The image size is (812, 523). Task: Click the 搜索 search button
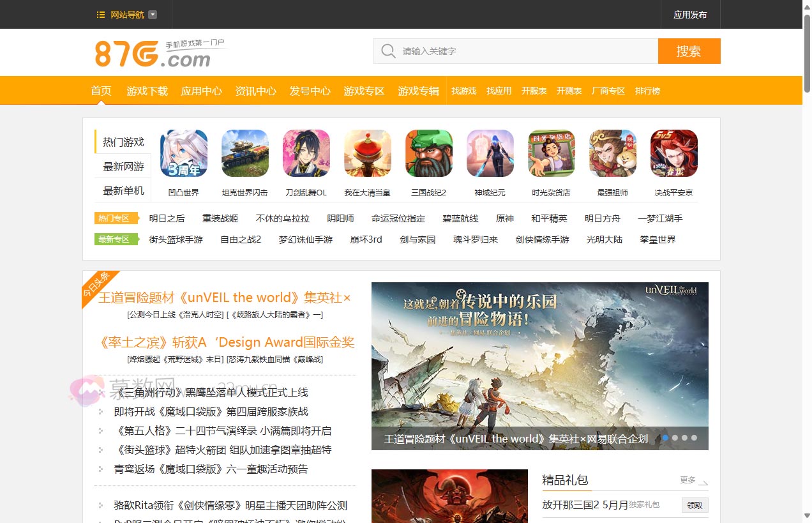[x=689, y=51]
